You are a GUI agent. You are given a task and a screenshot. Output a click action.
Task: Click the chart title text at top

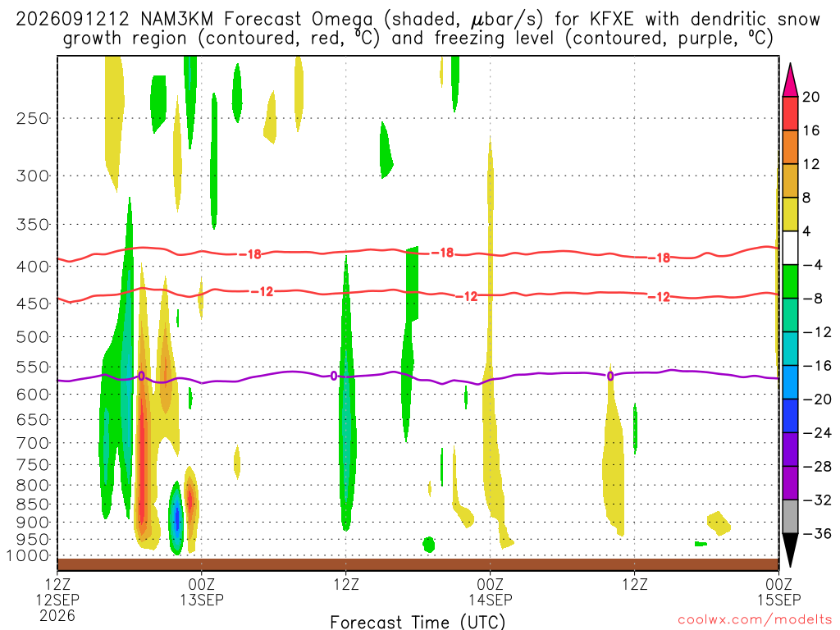pyautogui.click(x=418, y=29)
